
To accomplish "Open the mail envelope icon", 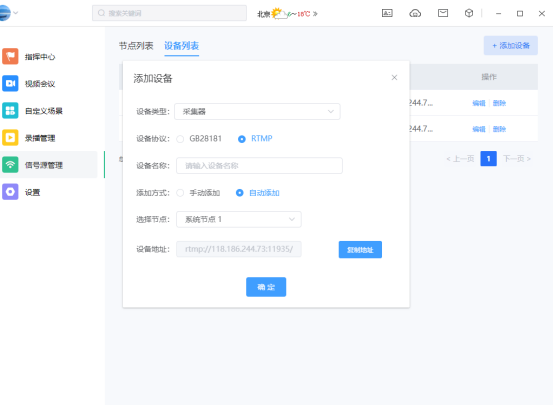I will click(443, 13).
